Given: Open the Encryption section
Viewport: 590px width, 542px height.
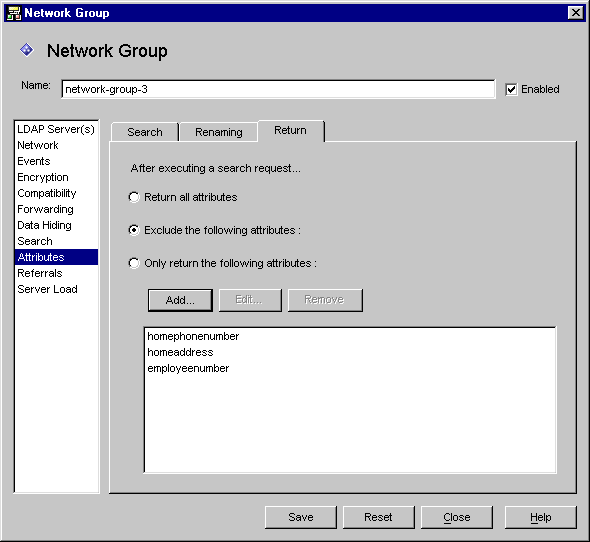Looking at the screenshot, I should click(x=56, y=177).
